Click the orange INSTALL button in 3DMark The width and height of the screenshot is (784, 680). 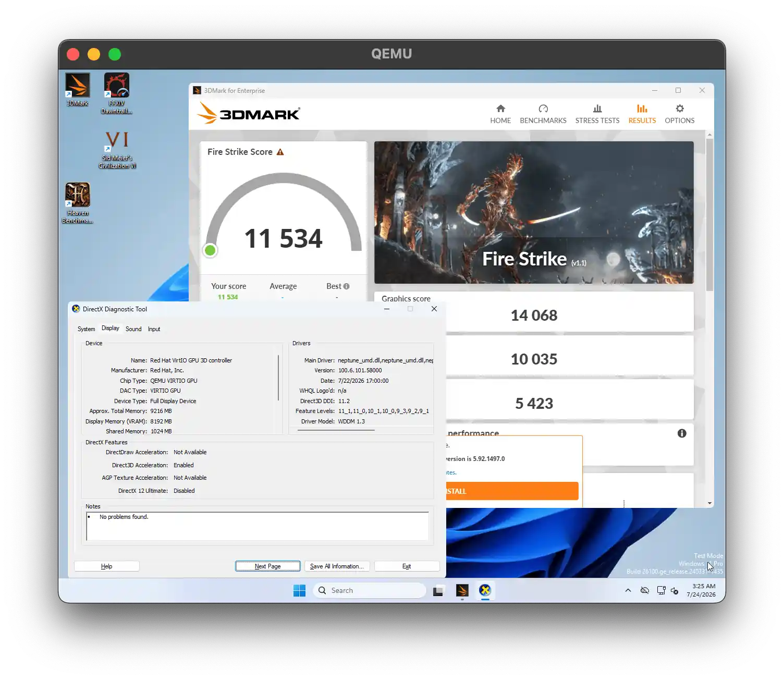tap(512, 491)
